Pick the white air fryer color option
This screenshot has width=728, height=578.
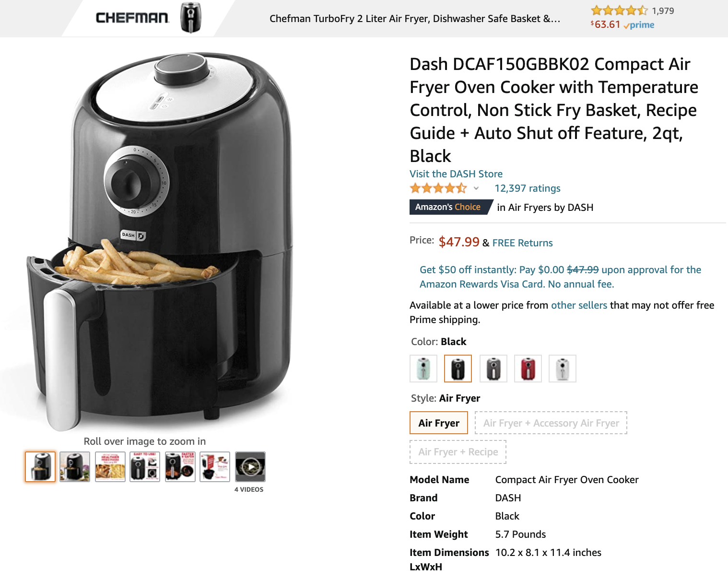[x=563, y=369]
